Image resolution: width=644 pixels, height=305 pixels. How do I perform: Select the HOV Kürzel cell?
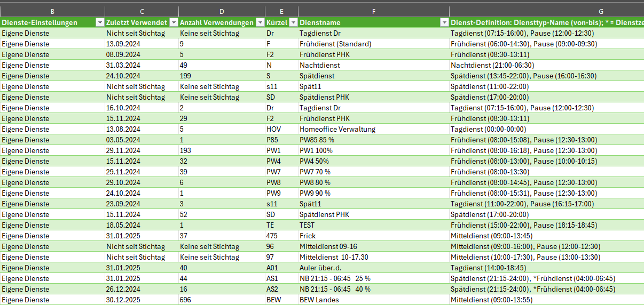click(x=273, y=129)
